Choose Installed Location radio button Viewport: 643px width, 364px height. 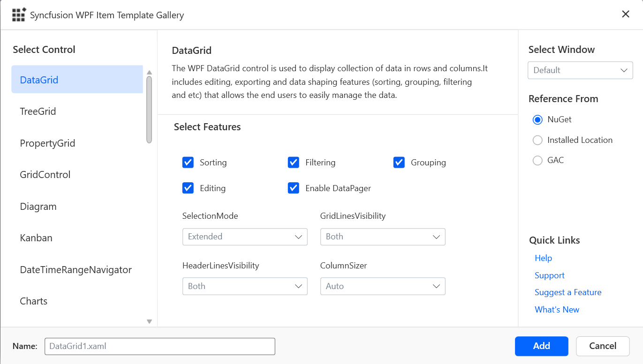click(x=537, y=140)
